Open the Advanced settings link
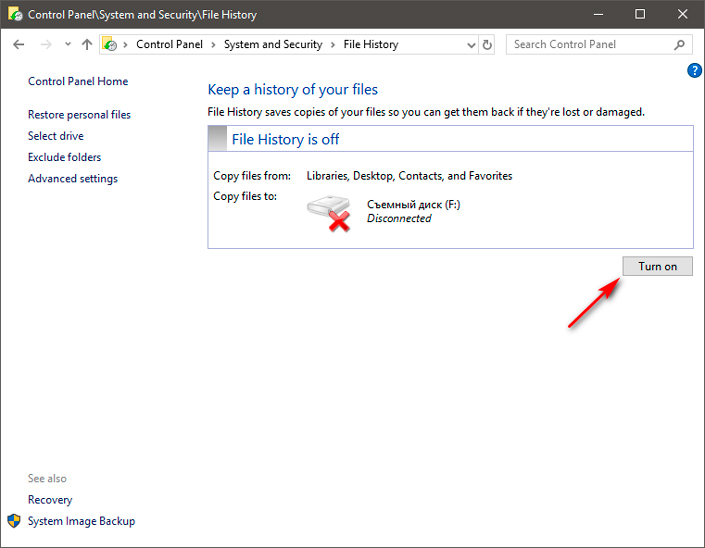This screenshot has height=548, width=705. pos(73,178)
